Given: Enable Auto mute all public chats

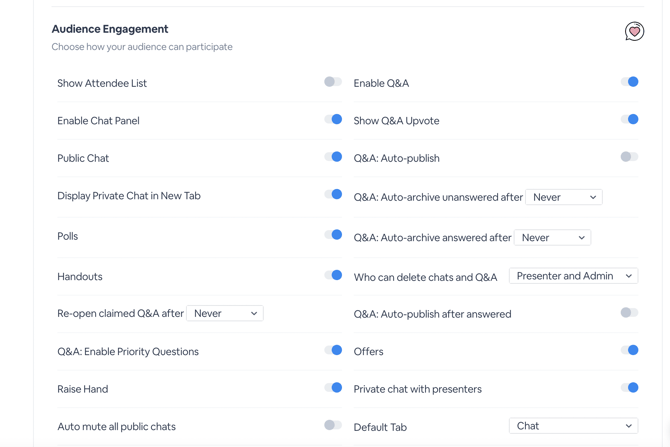Looking at the screenshot, I should coord(333,426).
